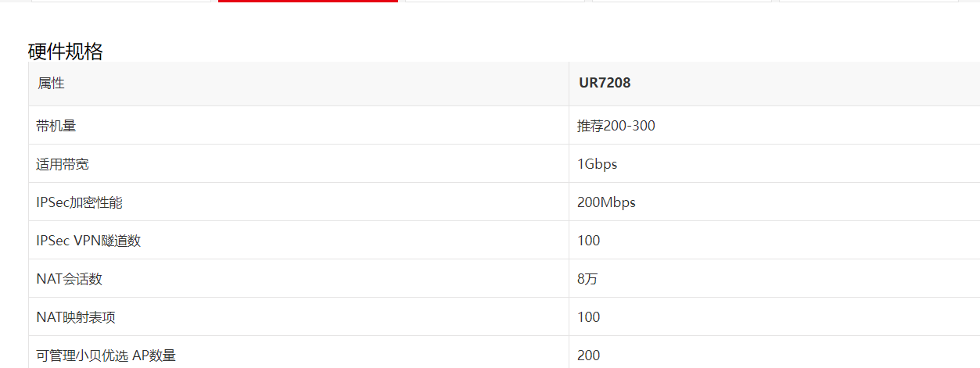Select the NAT会话数 attribute cell
Screen dimensions: 980x368
coord(70,279)
